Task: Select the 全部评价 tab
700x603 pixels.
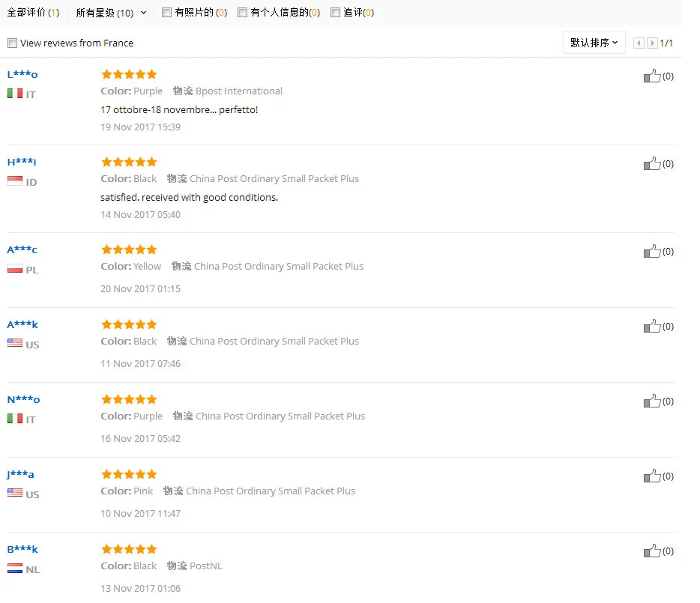Action: [32, 13]
